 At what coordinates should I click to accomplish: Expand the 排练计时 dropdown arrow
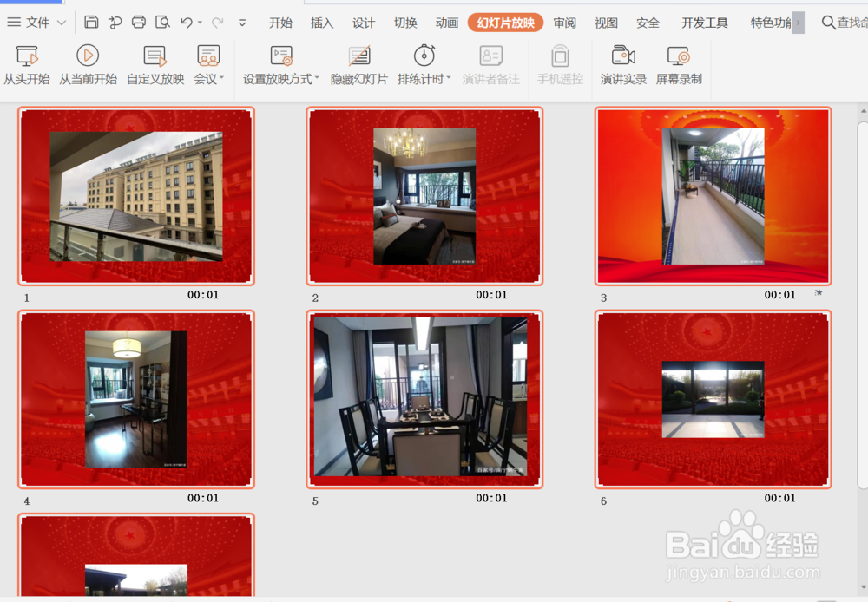pyautogui.click(x=449, y=78)
